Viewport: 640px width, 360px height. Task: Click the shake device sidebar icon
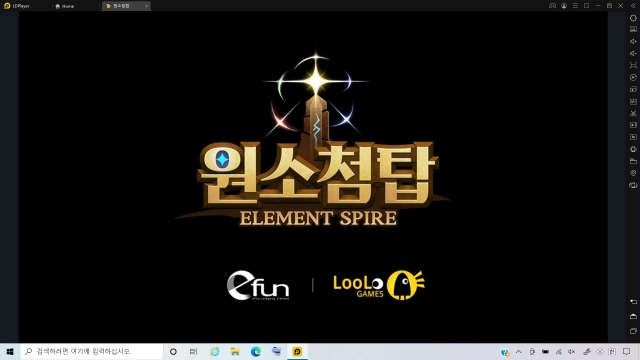[x=633, y=185]
